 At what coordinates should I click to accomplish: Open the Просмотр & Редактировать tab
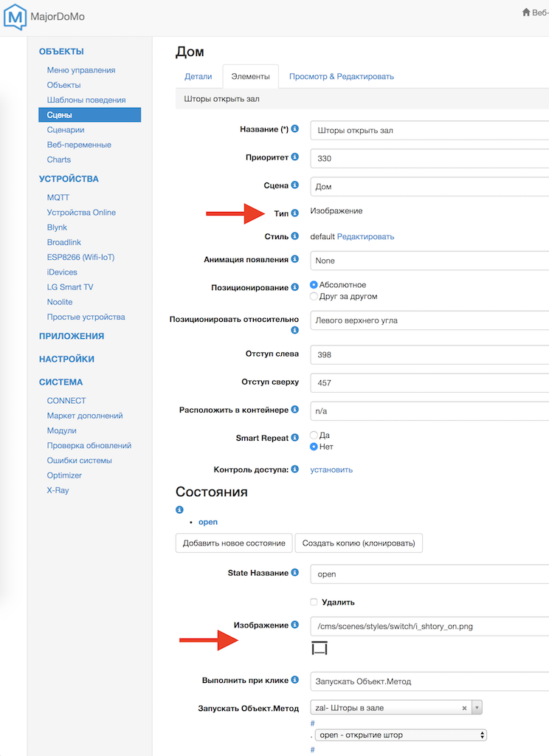(x=341, y=76)
